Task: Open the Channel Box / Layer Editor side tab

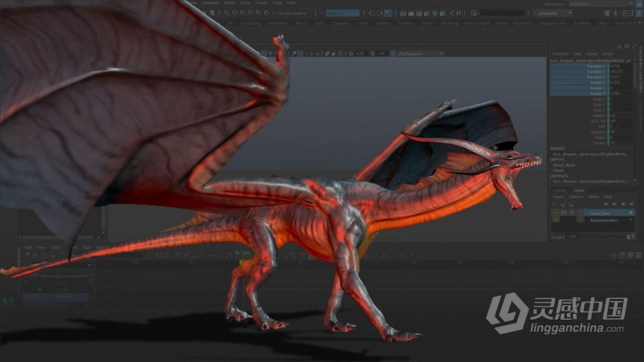Action: coord(641,68)
